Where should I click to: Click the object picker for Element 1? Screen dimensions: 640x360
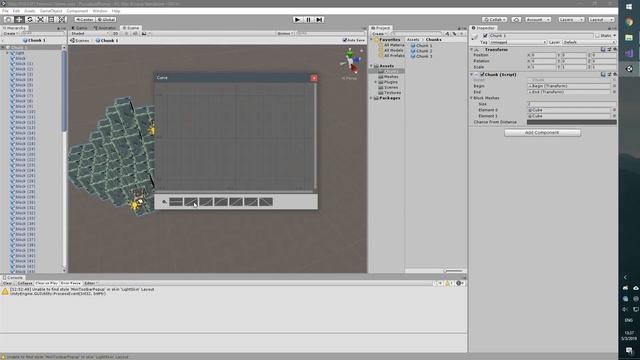[614, 116]
